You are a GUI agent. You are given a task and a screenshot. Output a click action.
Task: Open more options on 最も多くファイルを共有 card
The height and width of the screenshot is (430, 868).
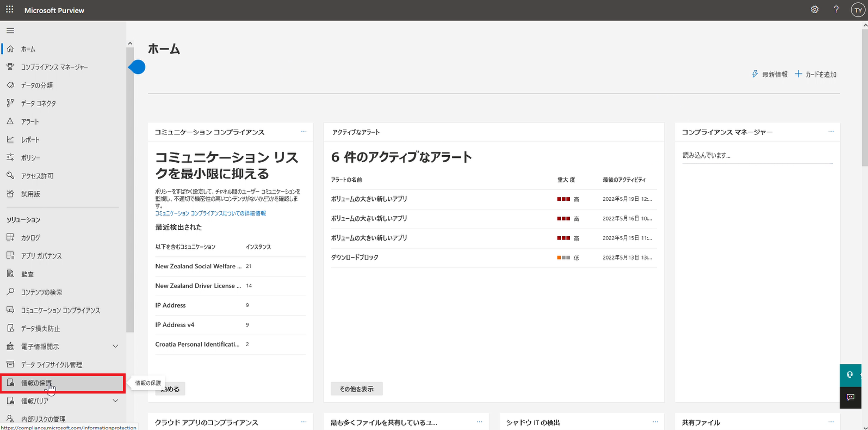coord(480,422)
